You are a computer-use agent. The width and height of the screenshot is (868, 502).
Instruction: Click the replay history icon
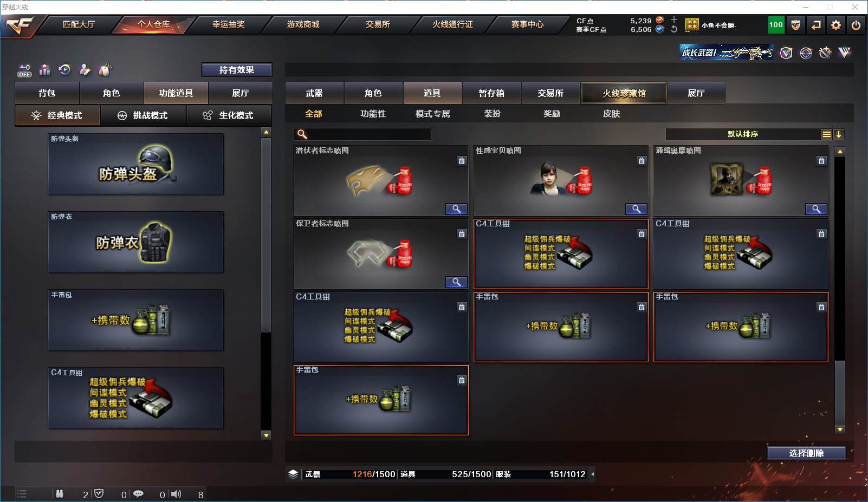(64, 69)
